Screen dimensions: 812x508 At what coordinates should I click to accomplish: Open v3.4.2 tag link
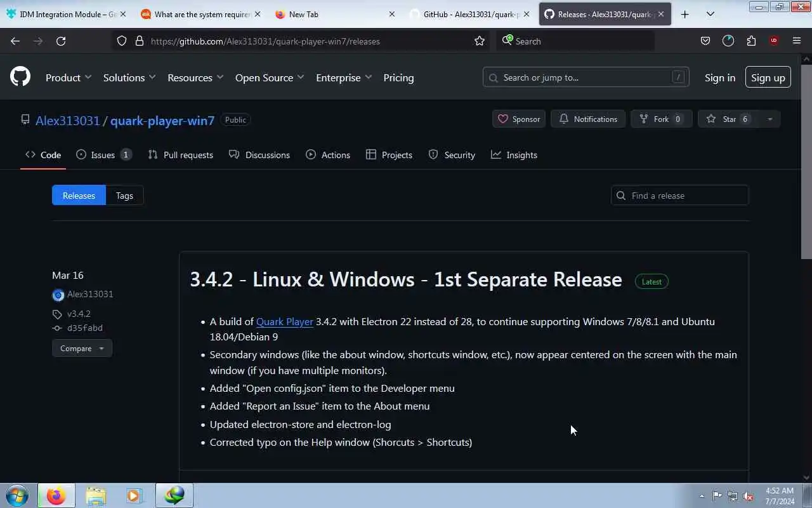coord(79,314)
